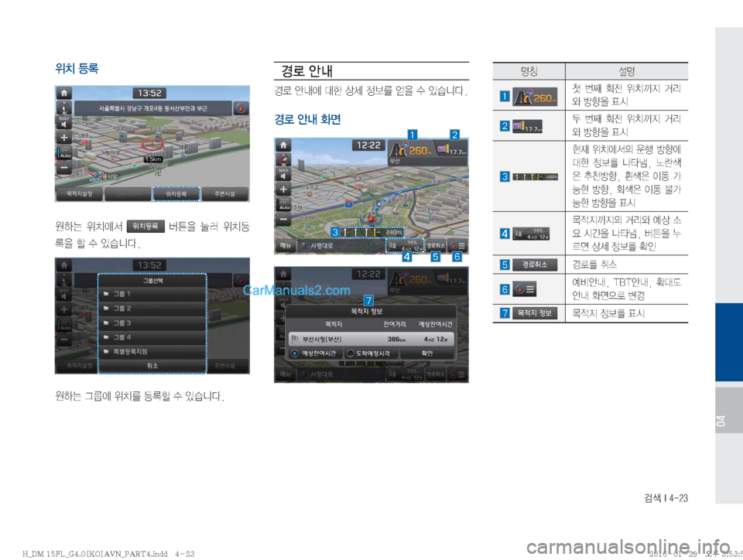Tap 확인 in the 목적지 정보 popup
743x560 pixels.
(x=427, y=353)
